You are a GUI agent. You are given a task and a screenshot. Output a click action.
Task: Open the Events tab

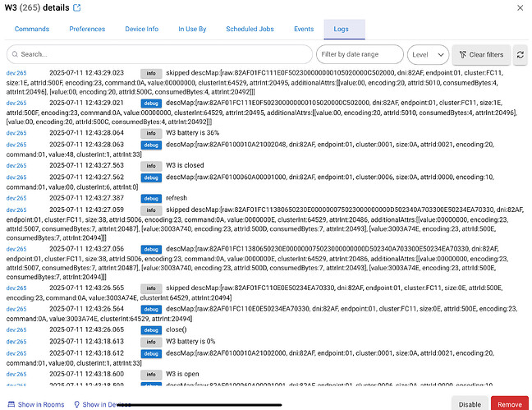[x=304, y=29]
